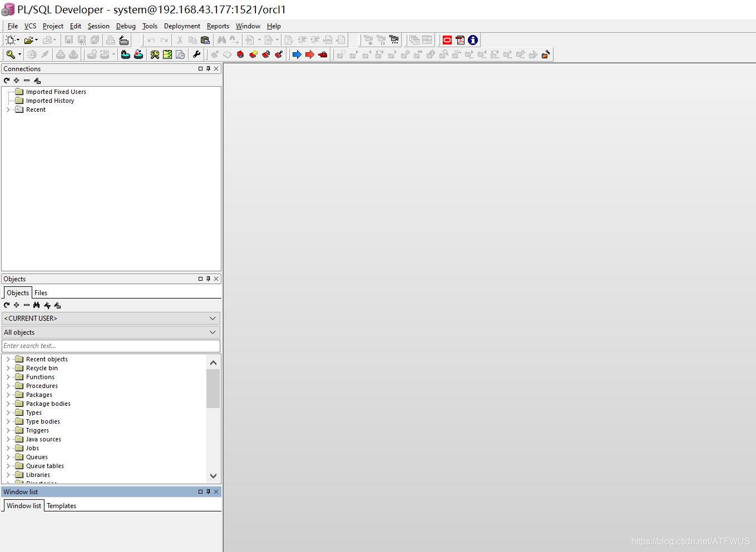Open the File menu
The width and height of the screenshot is (756, 552).
[x=13, y=26]
